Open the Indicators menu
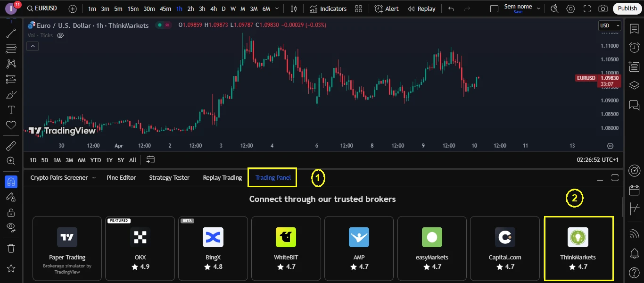This screenshot has width=644, height=283. click(x=328, y=8)
